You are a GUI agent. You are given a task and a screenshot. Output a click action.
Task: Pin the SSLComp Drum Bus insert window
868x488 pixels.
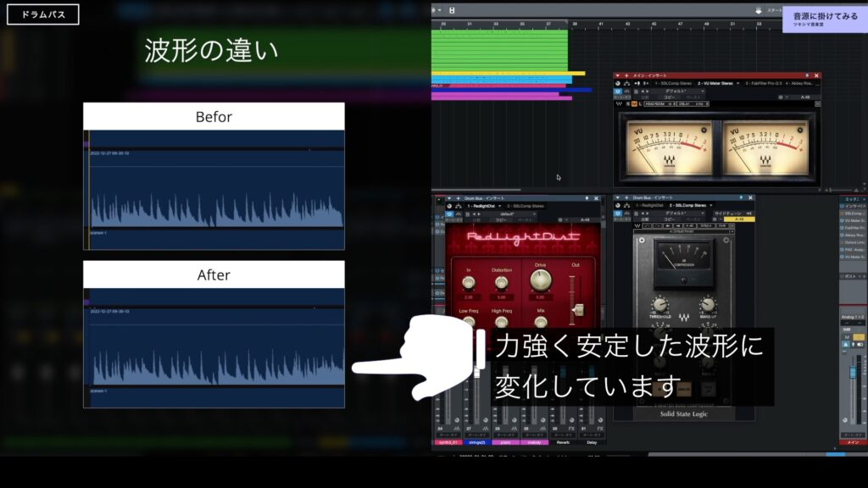(x=741, y=197)
